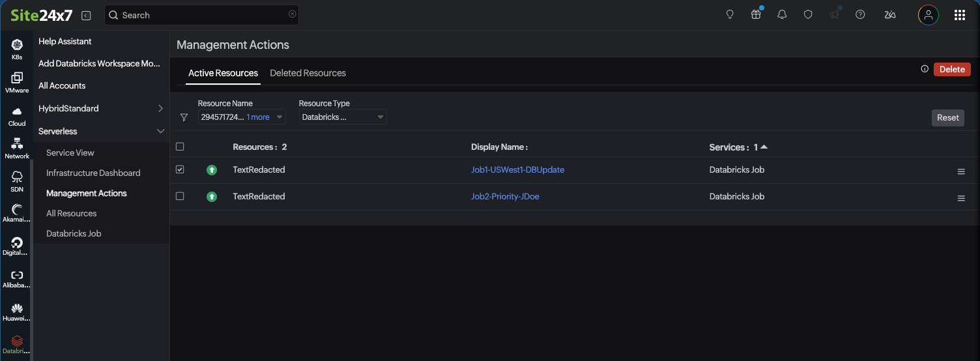Open the Resource Type Databricks dropdown
The height and width of the screenshot is (361, 980).
343,117
